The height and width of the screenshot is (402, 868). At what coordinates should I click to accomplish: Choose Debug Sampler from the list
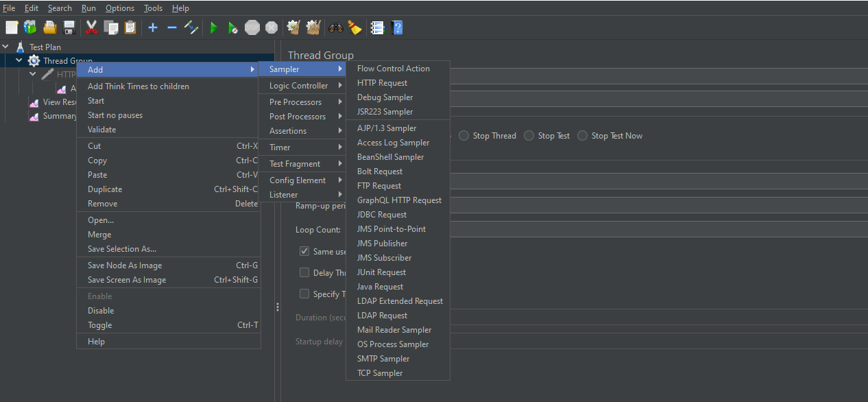[x=398, y=97]
